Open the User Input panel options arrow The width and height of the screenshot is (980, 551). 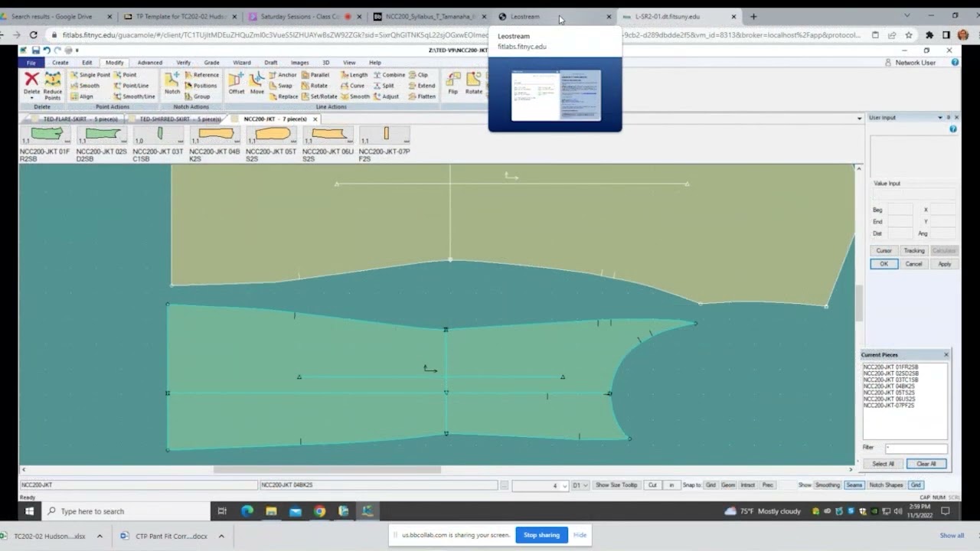(940, 118)
